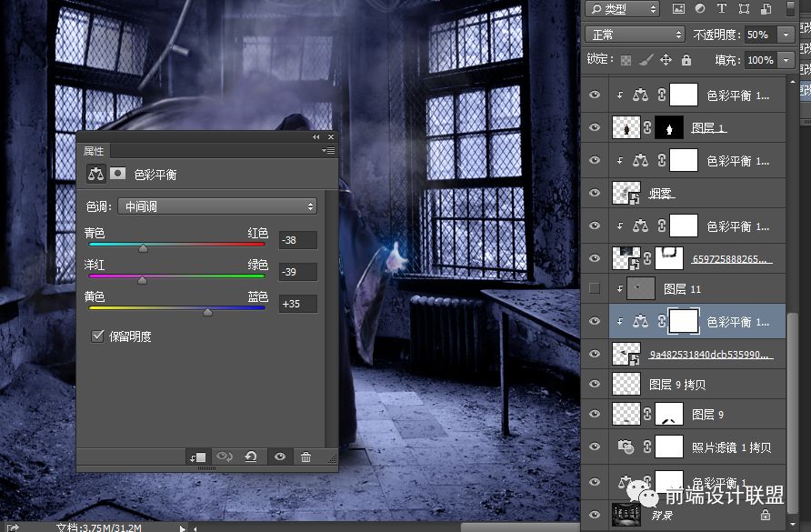
Task: Click the 洋红-绿色 slider handle
Action: click(x=142, y=280)
